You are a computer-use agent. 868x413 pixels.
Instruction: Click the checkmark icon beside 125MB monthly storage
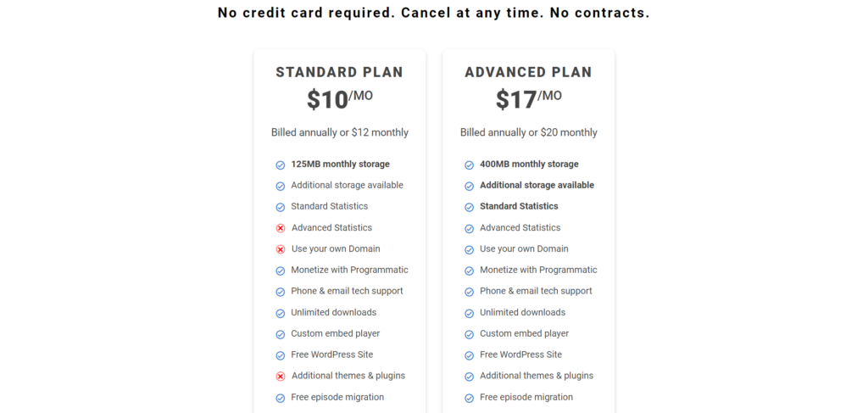click(280, 165)
